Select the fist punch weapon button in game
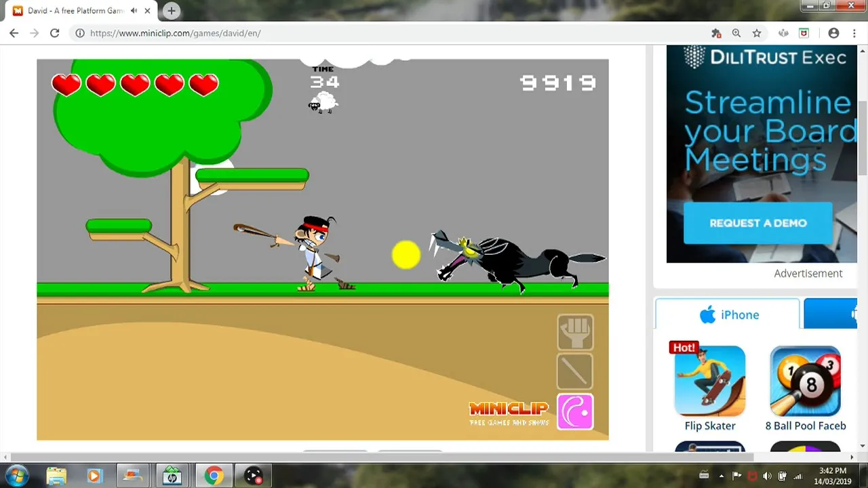Image resolution: width=868 pixels, height=488 pixels. click(575, 332)
